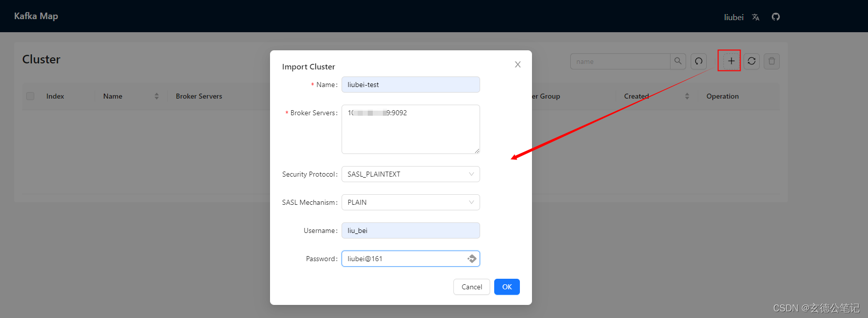The width and height of the screenshot is (868, 318).
Task: Click the reset search circular icon
Action: click(x=699, y=61)
